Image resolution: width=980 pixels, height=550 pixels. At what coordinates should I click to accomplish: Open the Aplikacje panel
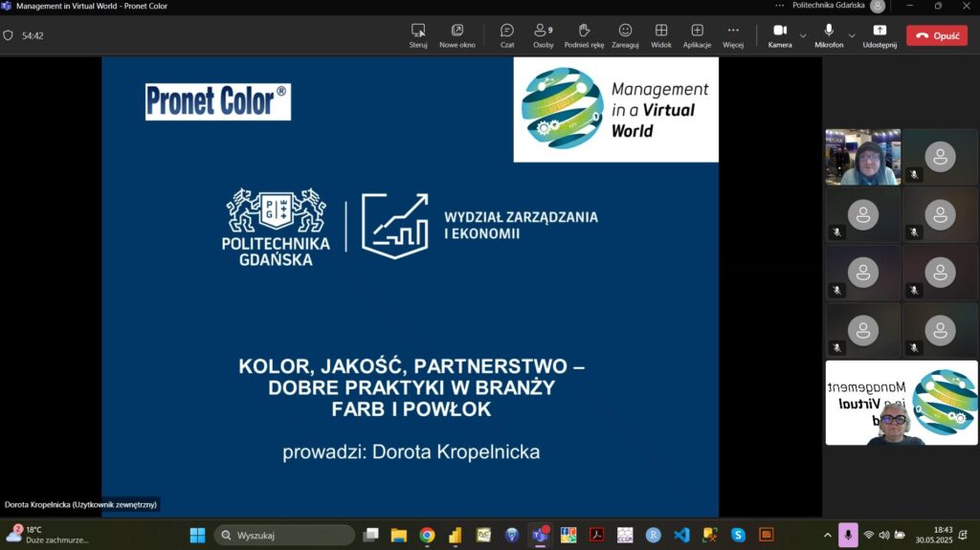697,35
